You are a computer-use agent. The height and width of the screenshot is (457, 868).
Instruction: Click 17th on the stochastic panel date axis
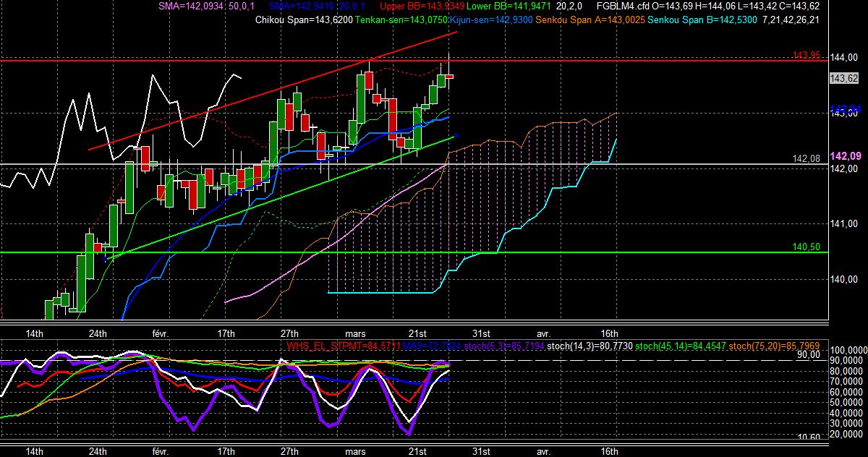[x=226, y=450]
